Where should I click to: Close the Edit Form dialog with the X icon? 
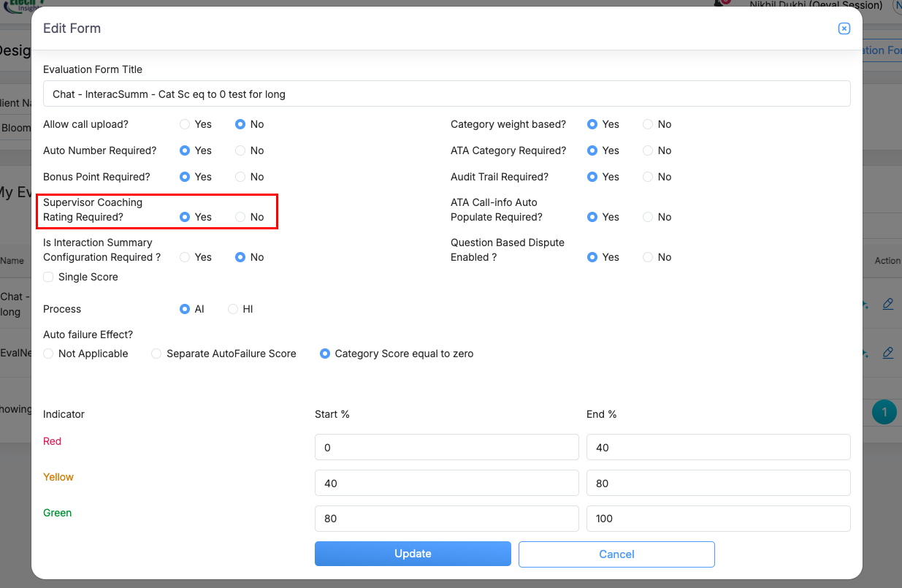pyautogui.click(x=844, y=28)
